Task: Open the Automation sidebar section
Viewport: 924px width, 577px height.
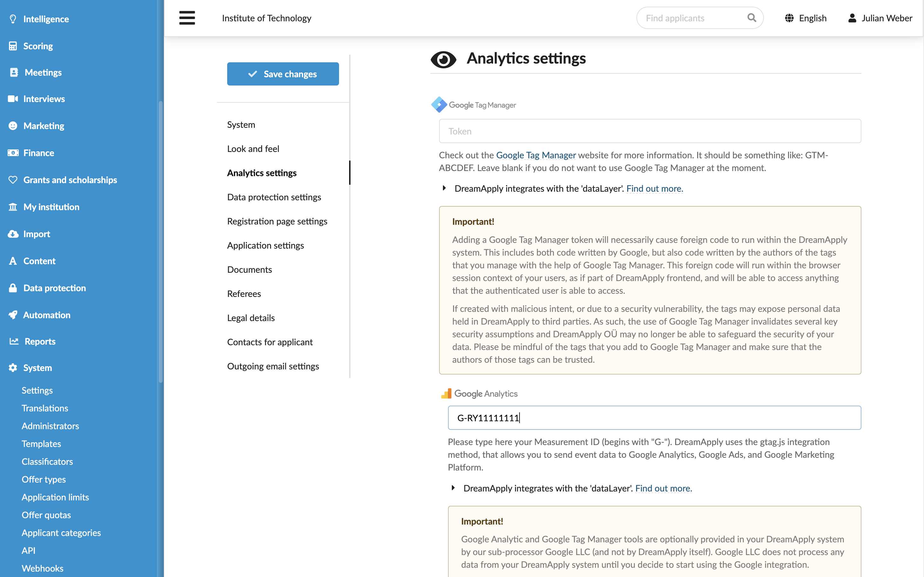Action: point(46,315)
